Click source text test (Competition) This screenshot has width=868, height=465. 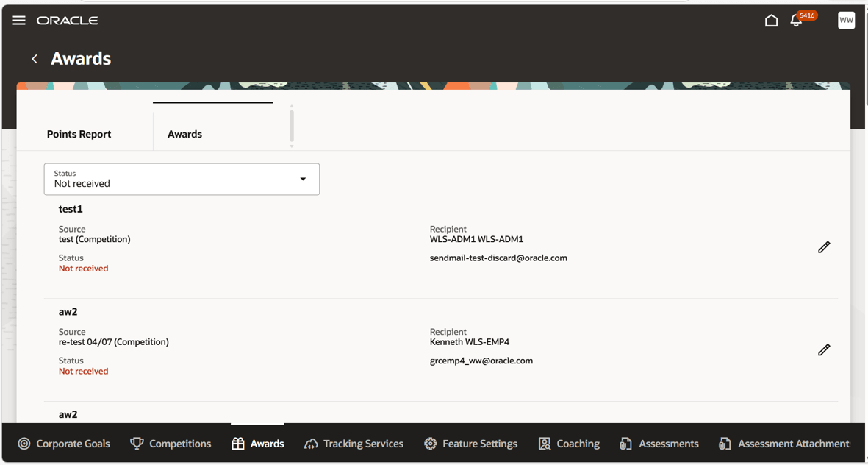pos(94,239)
